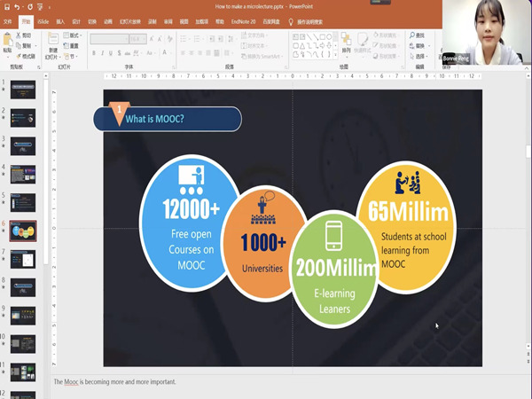Open the font size dropdown
The image size is (532, 399).
click(x=142, y=38)
